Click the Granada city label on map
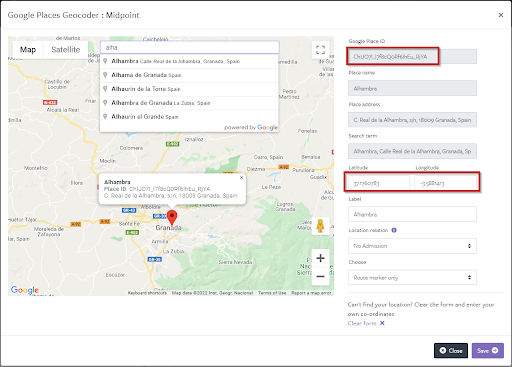 (x=168, y=228)
